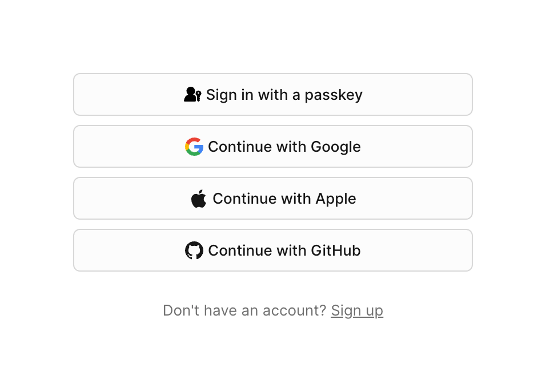Click the text label 'Continue with GitHub'
The image size is (546, 392).
point(284,250)
